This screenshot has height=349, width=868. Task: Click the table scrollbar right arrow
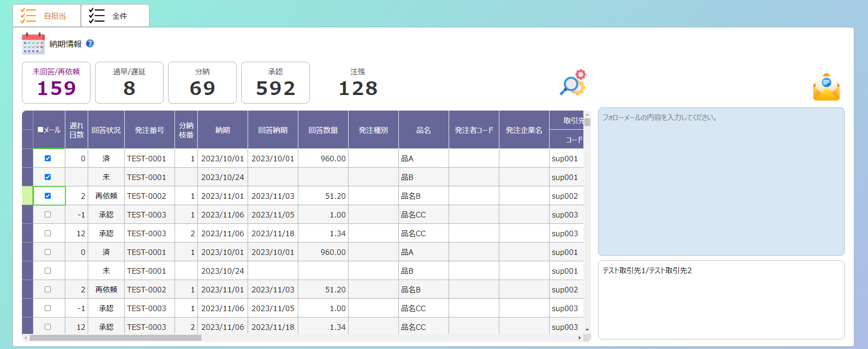click(x=580, y=338)
